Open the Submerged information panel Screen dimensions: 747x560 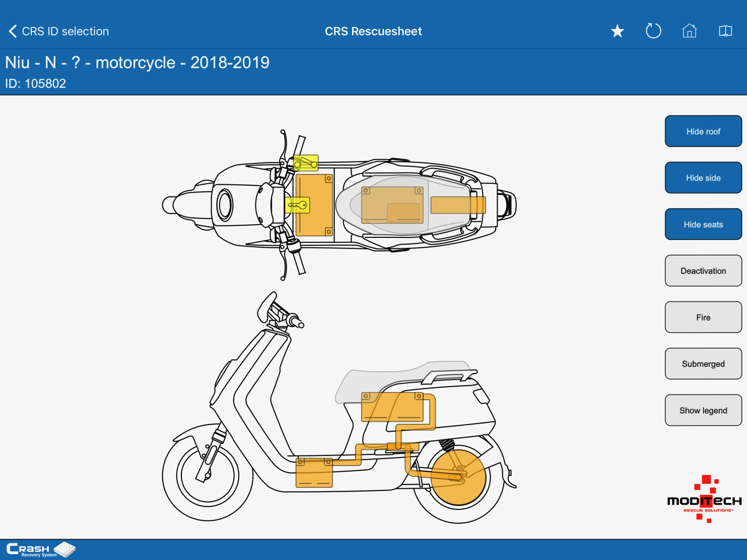click(703, 364)
